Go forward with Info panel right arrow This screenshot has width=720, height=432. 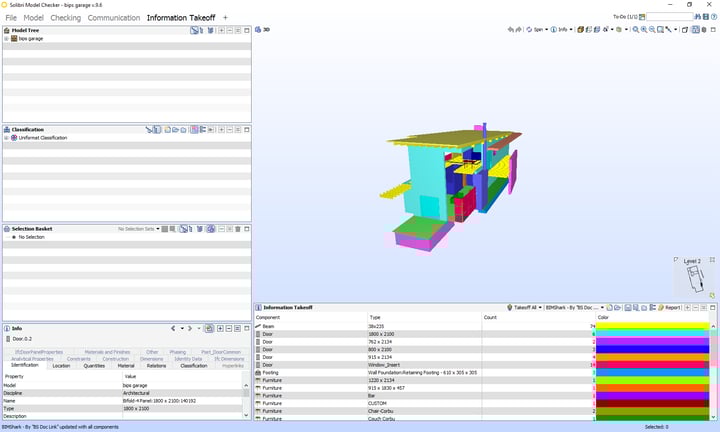tap(190, 328)
